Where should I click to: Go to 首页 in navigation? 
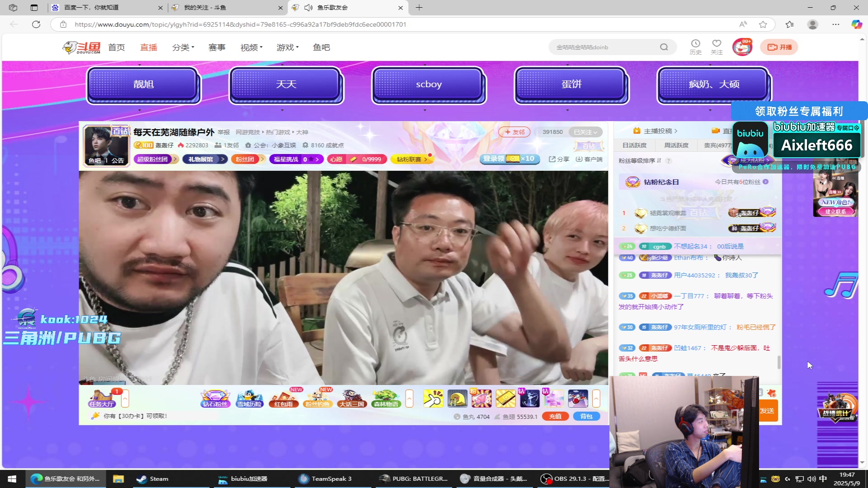click(116, 47)
